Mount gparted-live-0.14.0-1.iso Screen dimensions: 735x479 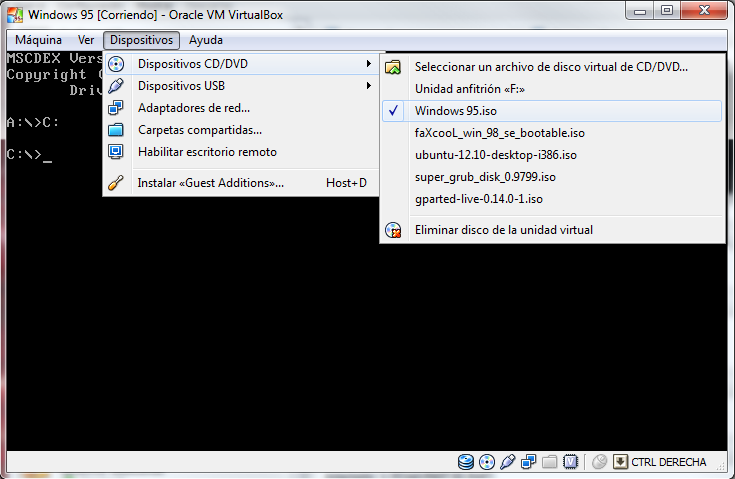pyautogui.click(x=552, y=199)
